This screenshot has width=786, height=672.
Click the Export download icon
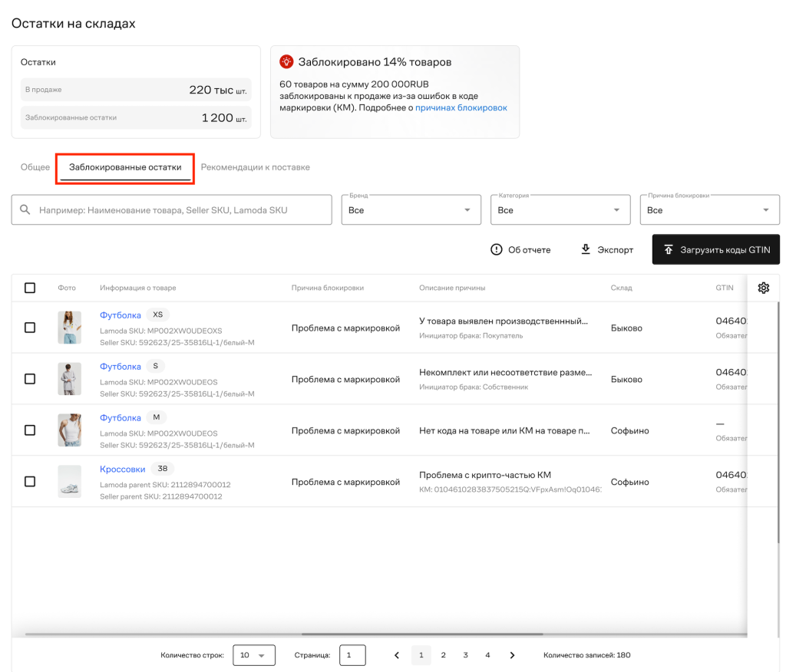click(586, 249)
